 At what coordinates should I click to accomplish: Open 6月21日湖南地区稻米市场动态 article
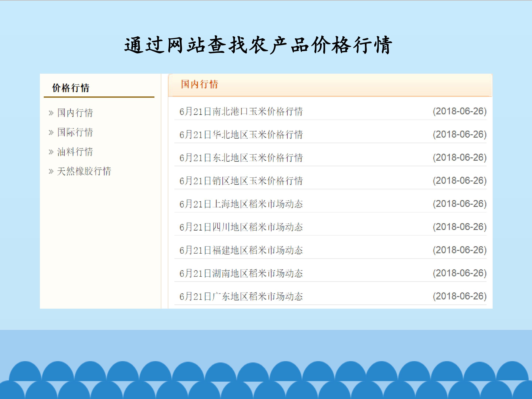point(241,273)
